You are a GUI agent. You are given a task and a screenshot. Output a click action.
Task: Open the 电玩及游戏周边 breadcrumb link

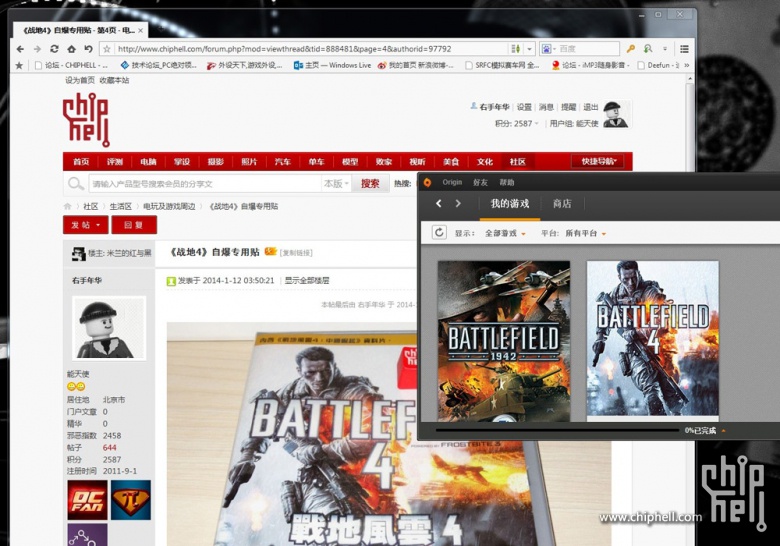point(169,206)
